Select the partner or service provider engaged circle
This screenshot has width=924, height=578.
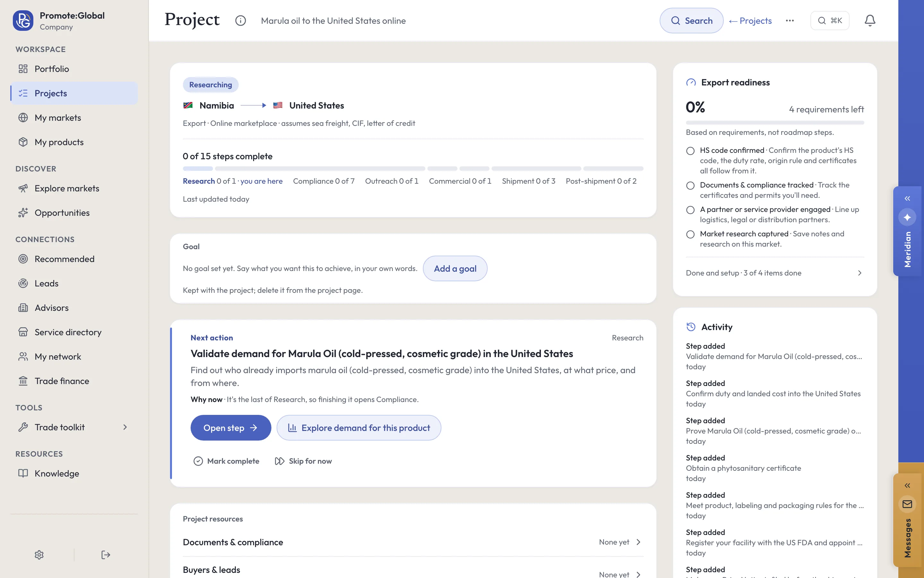(690, 210)
